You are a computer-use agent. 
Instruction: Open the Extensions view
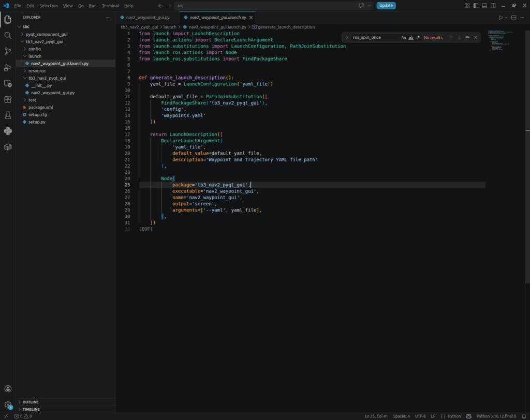pos(8,99)
